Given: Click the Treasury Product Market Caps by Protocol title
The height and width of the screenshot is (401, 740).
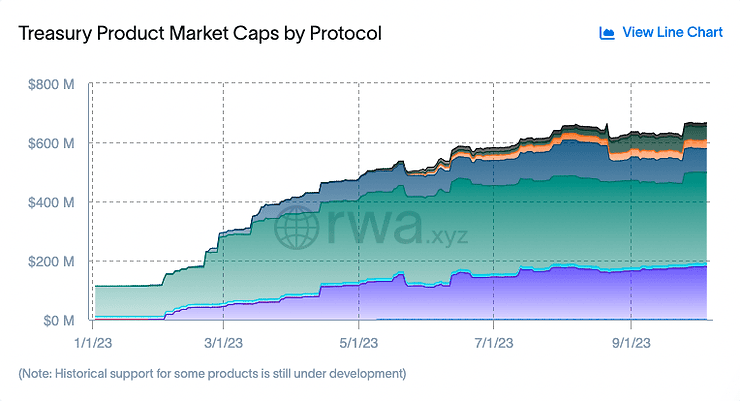Looking at the screenshot, I should 200,33.
